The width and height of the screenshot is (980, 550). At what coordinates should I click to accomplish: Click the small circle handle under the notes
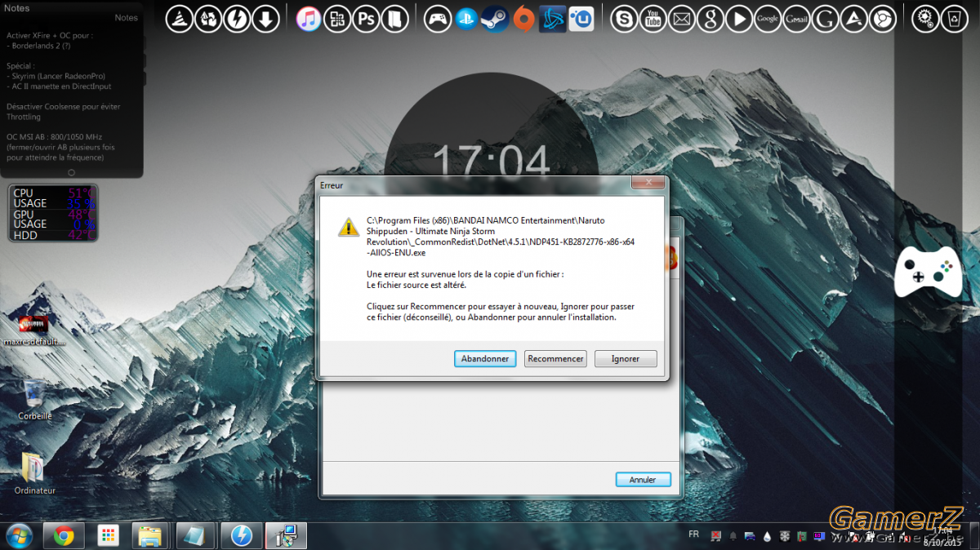pos(71,172)
